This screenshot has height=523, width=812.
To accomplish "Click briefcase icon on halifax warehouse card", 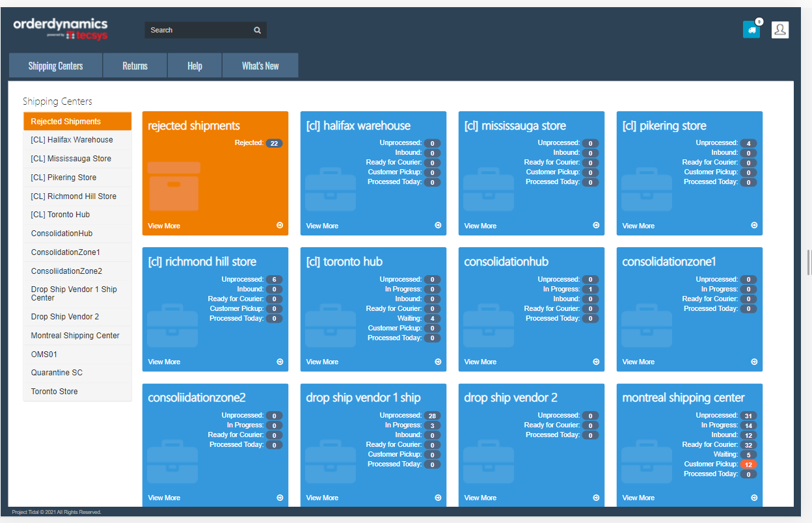I will [331, 189].
